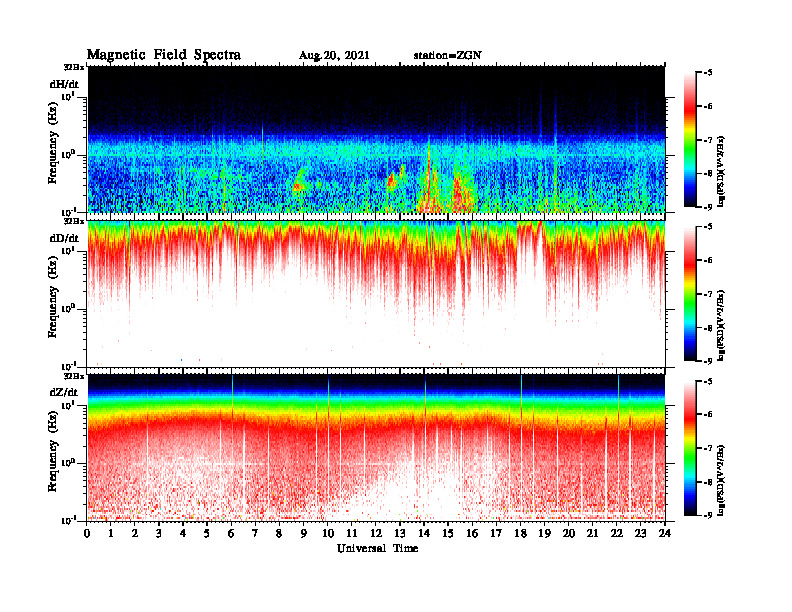Screen dimensions: 792x612
Task: Click hour tick label "15" on the time axis
Action: point(448,533)
